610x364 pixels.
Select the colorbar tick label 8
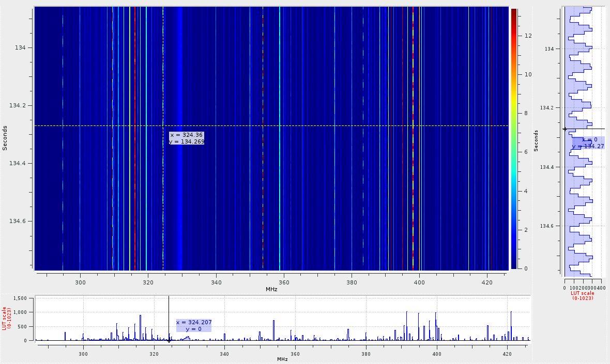pyautogui.click(x=526, y=113)
